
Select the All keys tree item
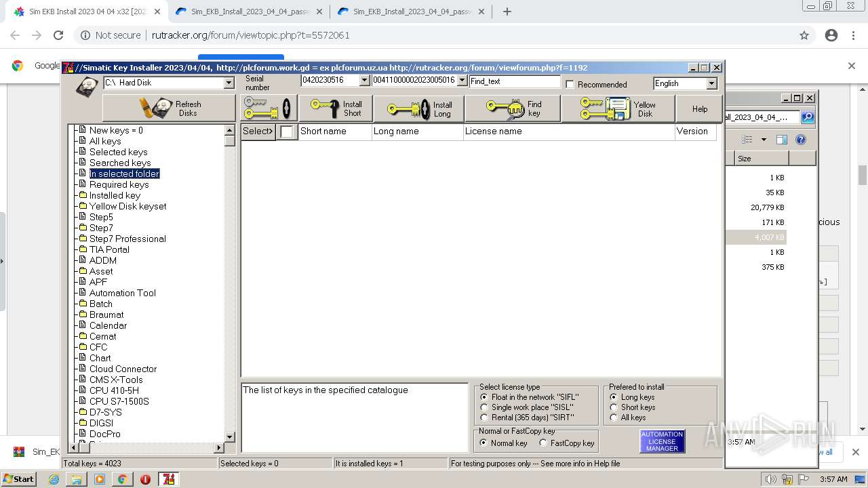click(x=105, y=141)
